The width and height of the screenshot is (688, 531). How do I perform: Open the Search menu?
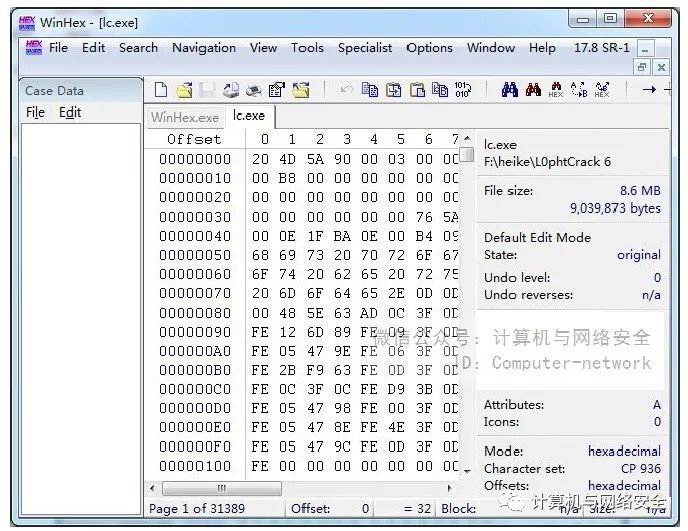(x=138, y=47)
